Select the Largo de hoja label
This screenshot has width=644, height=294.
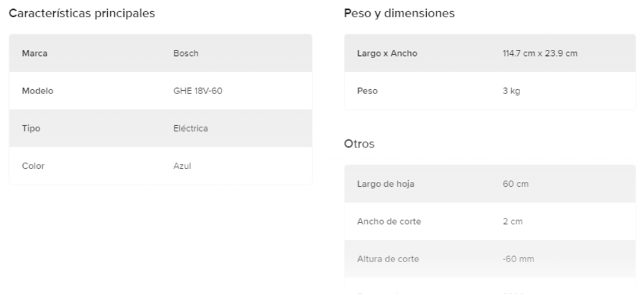click(385, 184)
